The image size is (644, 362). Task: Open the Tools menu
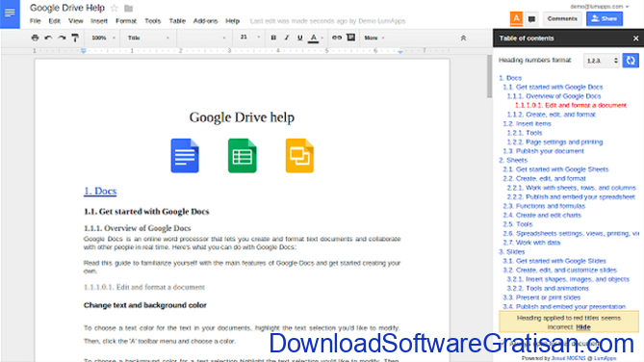coord(152,21)
